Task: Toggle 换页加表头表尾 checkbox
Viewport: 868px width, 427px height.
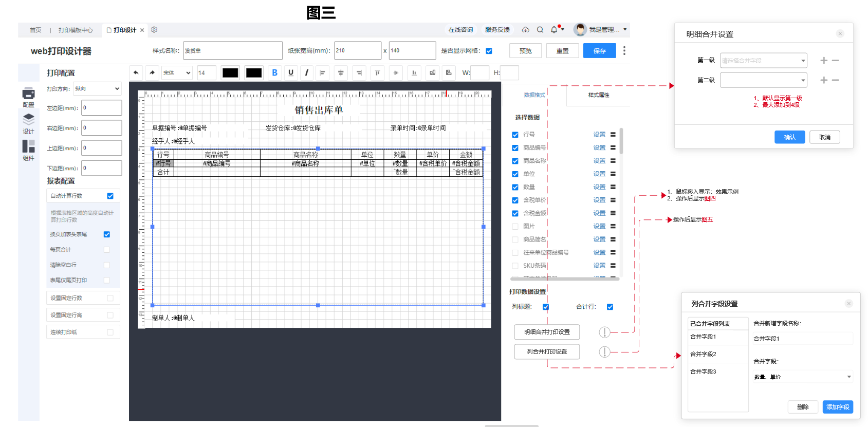Action: click(107, 234)
